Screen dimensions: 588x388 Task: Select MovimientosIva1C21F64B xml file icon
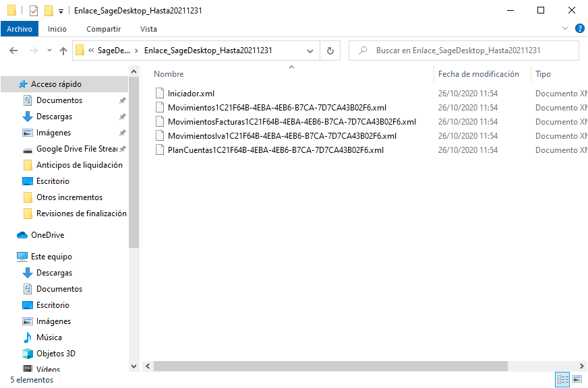click(x=160, y=136)
